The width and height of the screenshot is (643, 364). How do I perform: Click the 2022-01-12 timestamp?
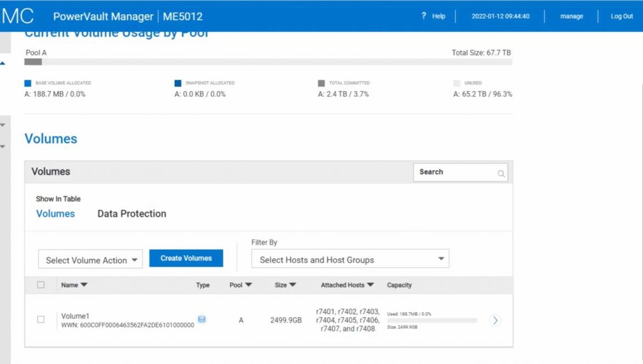[x=500, y=16]
